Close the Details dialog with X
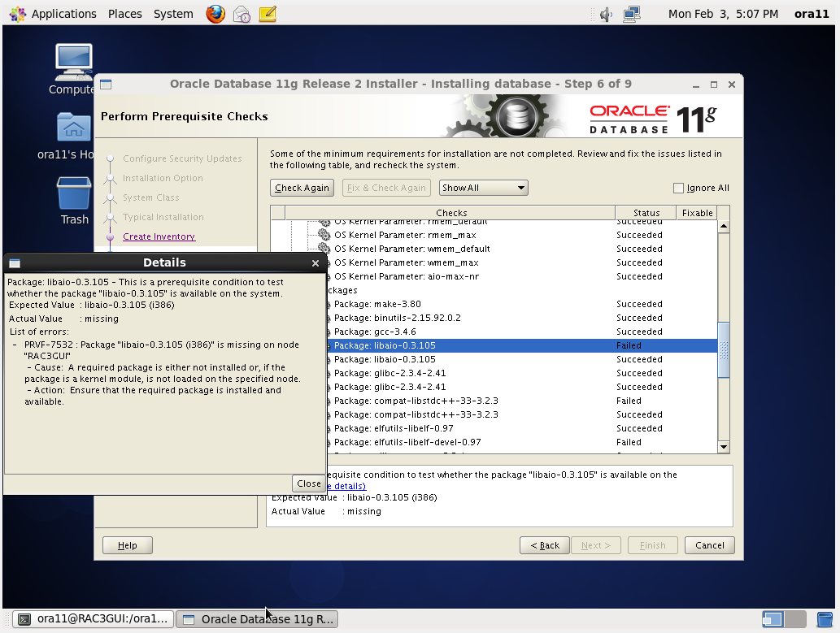840x633 pixels. click(315, 263)
